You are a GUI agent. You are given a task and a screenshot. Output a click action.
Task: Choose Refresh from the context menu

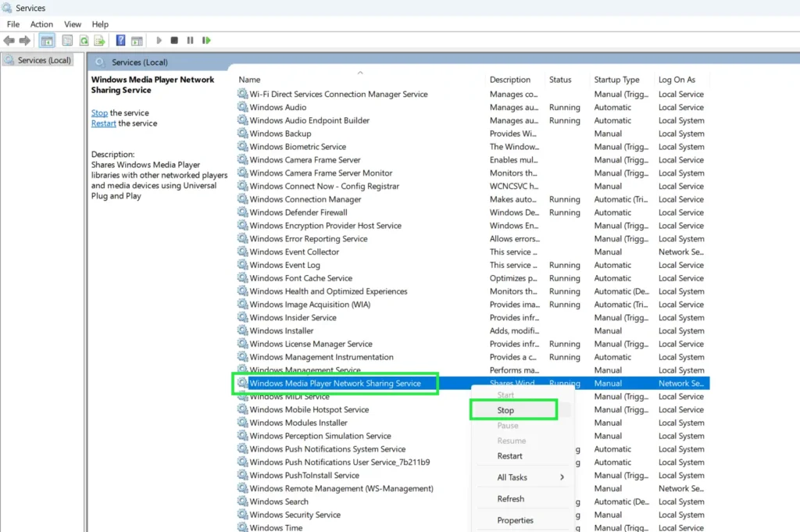click(510, 498)
